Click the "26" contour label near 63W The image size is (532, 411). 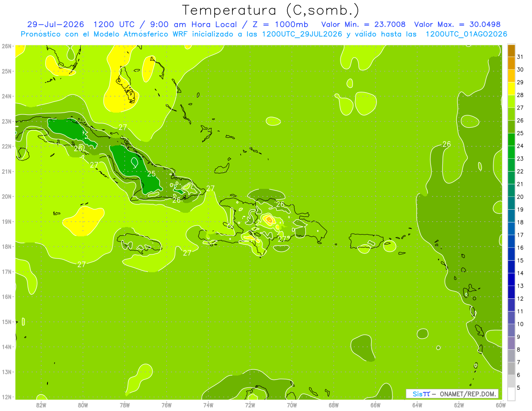[447, 144]
